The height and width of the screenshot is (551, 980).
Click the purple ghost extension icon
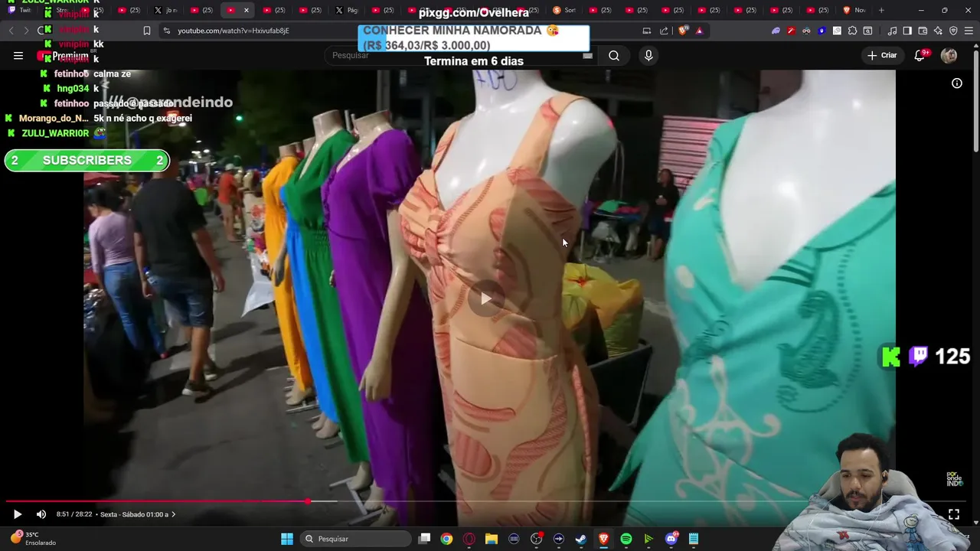tap(776, 31)
